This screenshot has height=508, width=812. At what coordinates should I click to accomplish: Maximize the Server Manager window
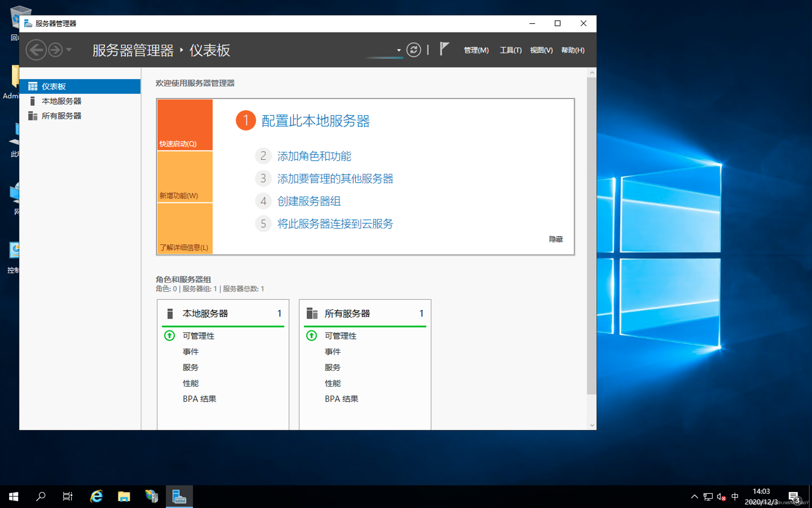(x=558, y=23)
